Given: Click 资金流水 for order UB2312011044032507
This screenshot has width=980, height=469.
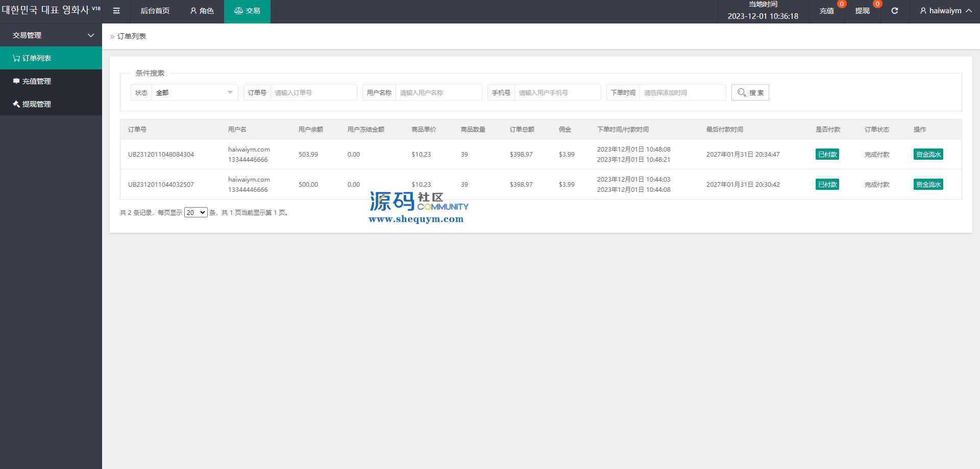Looking at the screenshot, I should click(x=928, y=184).
